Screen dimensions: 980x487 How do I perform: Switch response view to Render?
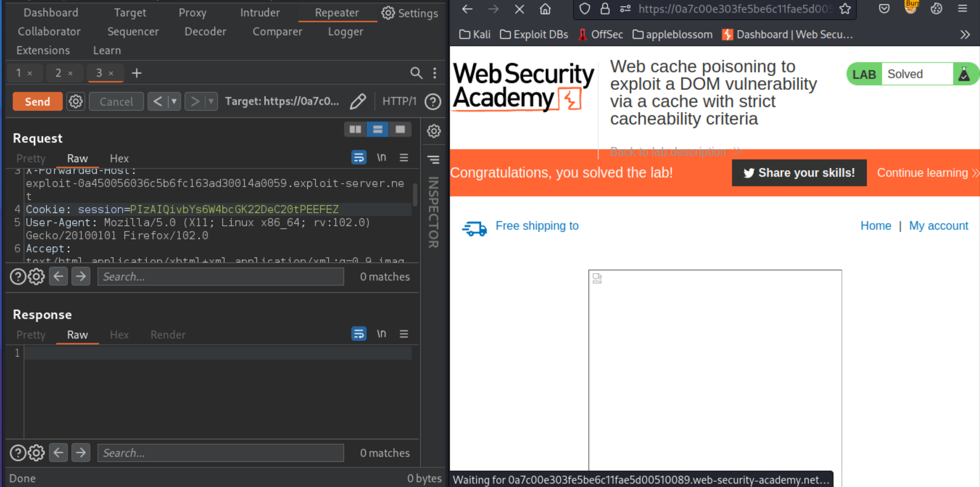pyautogui.click(x=168, y=335)
